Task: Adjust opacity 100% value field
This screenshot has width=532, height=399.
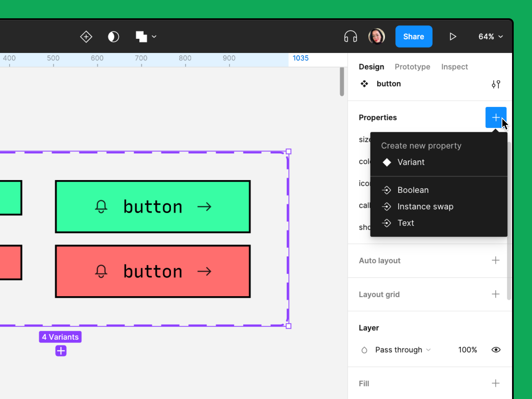Action: pyautogui.click(x=468, y=350)
